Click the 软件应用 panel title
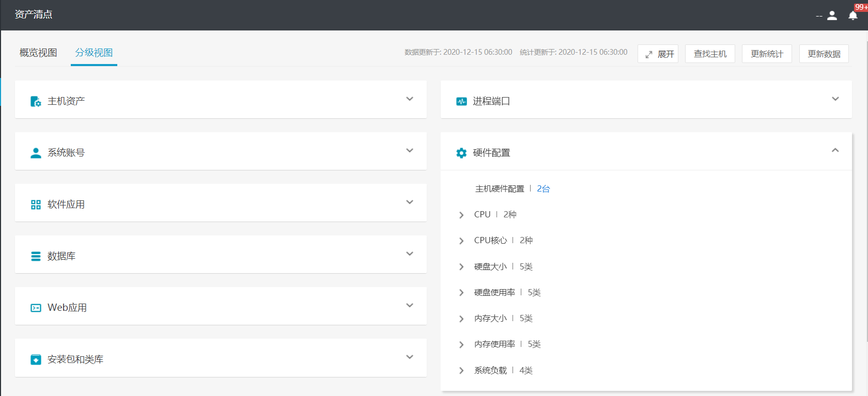 point(66,204)
